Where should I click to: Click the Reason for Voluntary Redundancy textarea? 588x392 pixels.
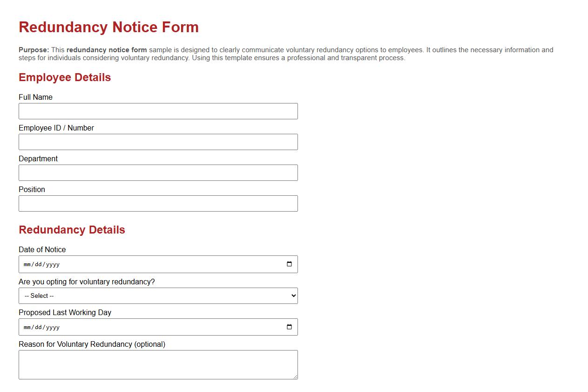(158, 364)
